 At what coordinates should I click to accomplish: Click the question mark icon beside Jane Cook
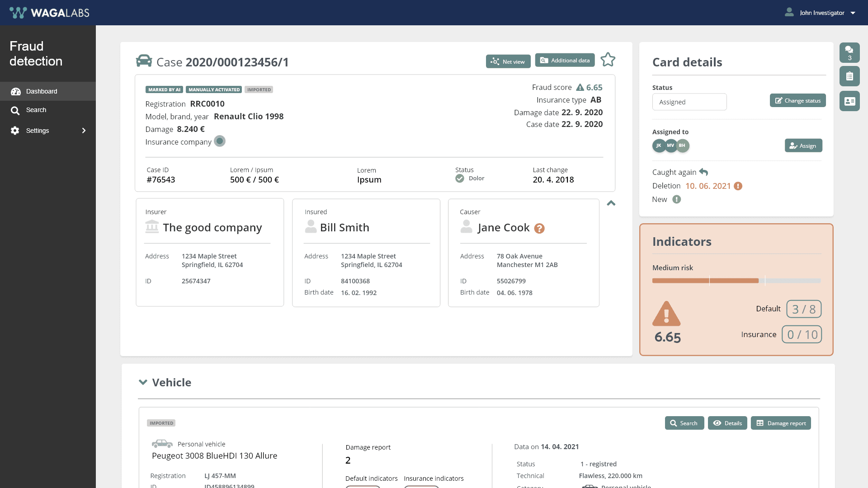click(x=539, y=229)
